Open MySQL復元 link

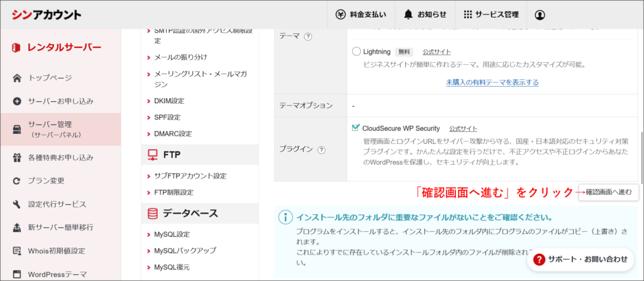tap(172, 267)
